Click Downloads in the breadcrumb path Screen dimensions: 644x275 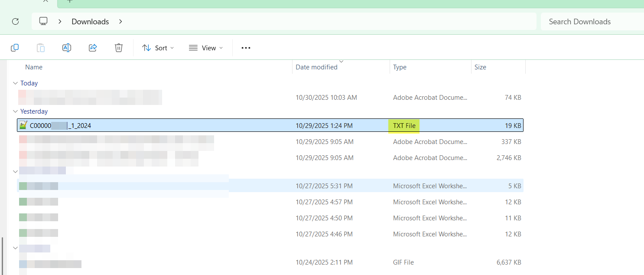click(x=90, y=21)
